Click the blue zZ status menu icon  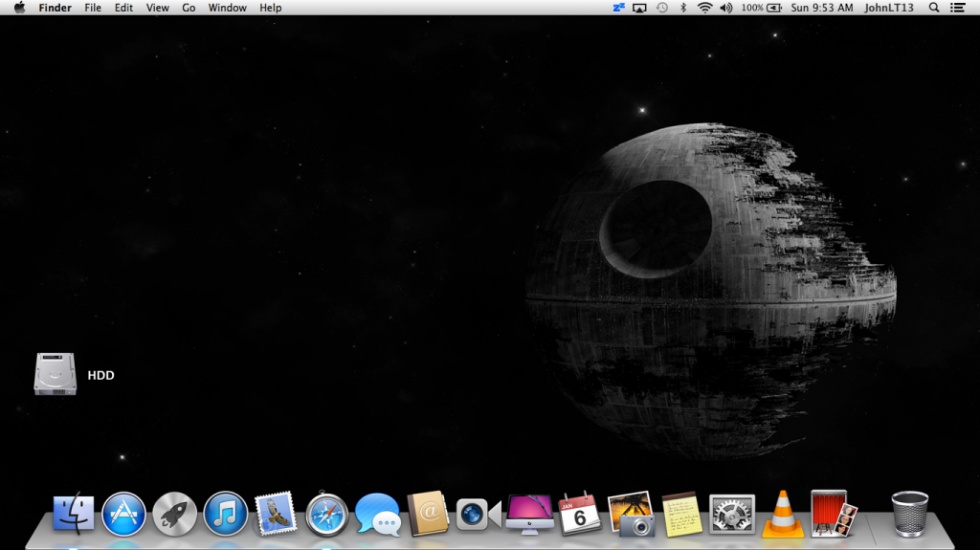click(x=619, y=8)
